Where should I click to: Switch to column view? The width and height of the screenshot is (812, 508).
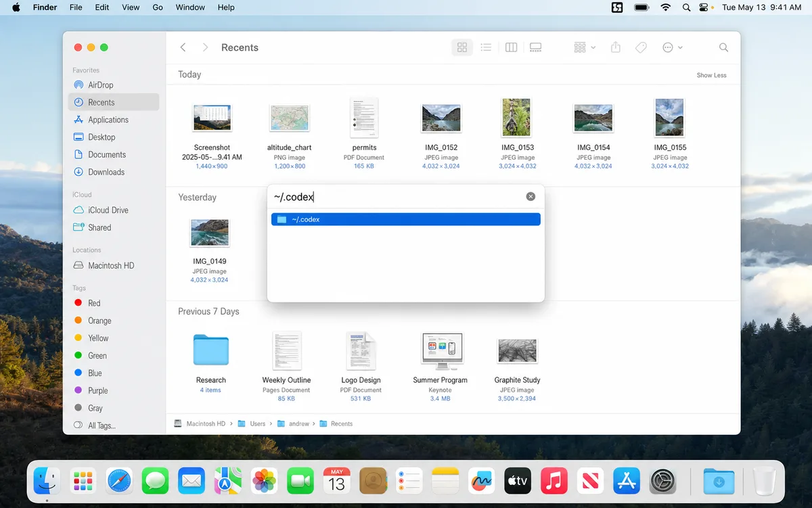tap(512, 47)
